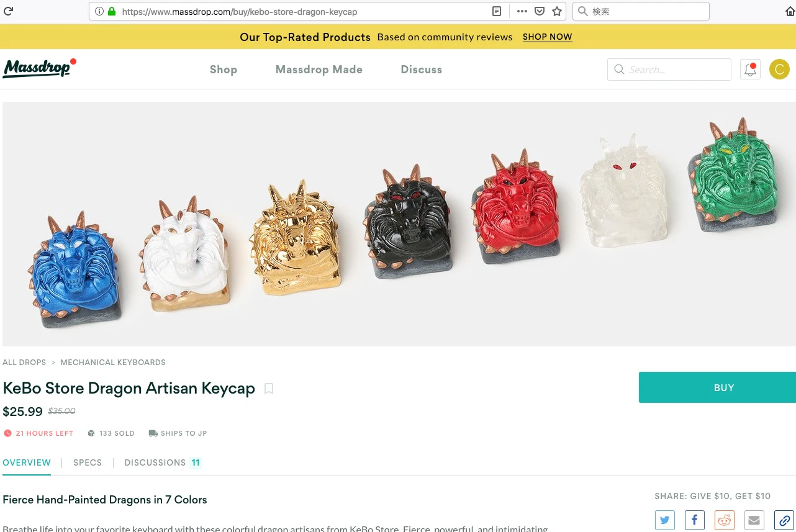
Task: Open notifications bell icon
Action: click(x=751, y=70)
